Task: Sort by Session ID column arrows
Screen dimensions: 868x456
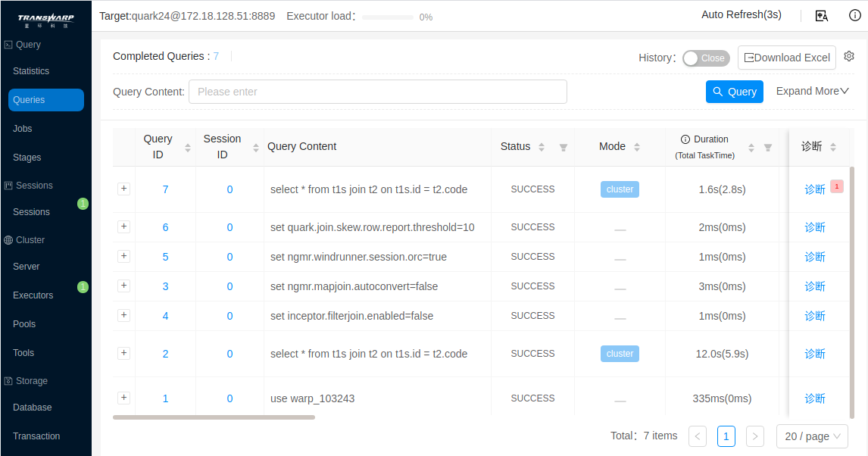Action: (x=256, y=147)
